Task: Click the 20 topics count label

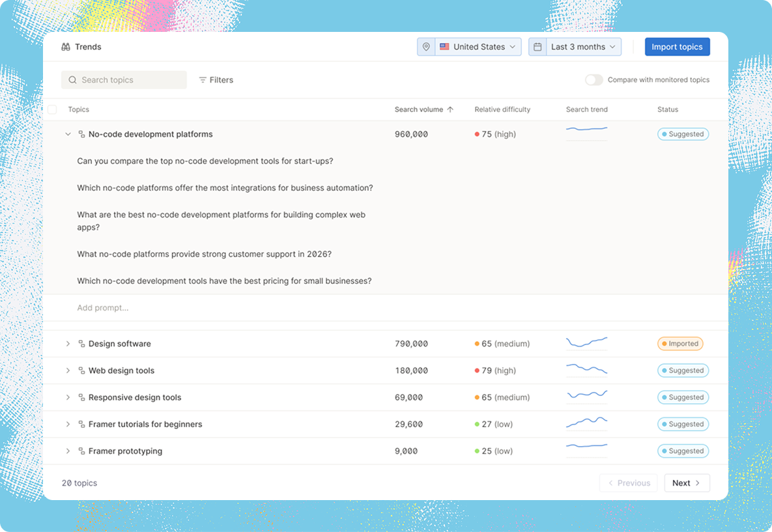Action: click(79, 483)
